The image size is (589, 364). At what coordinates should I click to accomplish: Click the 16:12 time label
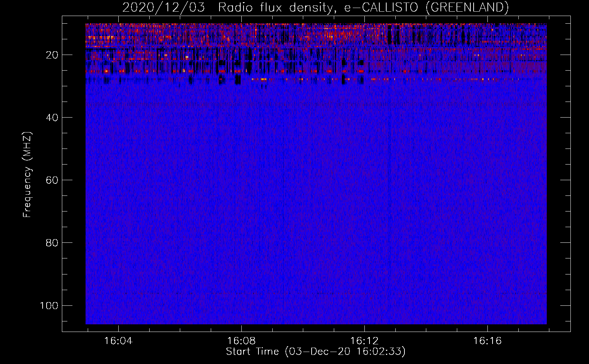click(x=364, y=341)
